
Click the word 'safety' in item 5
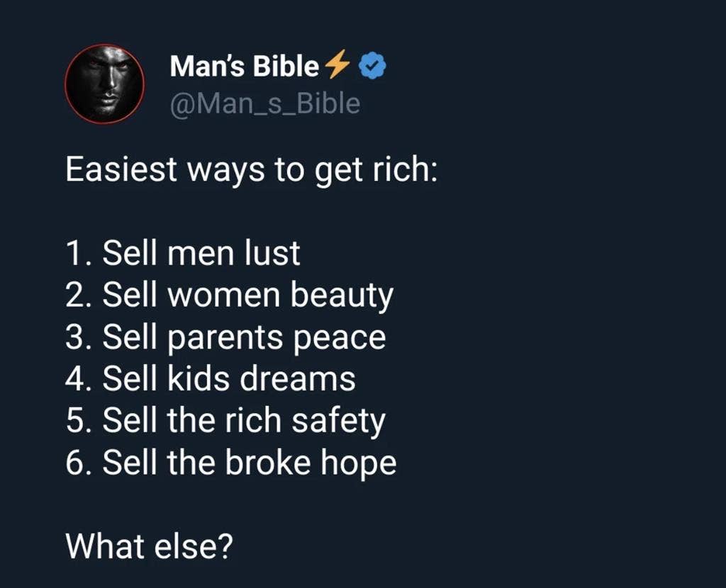point(338,422)
